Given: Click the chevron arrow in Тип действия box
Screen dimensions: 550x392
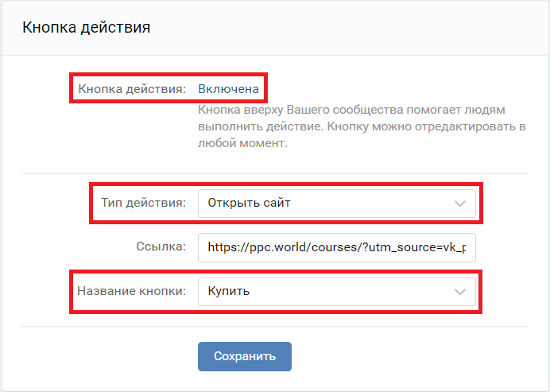Looking at the screenshot, I should click(x=460, y=204).
